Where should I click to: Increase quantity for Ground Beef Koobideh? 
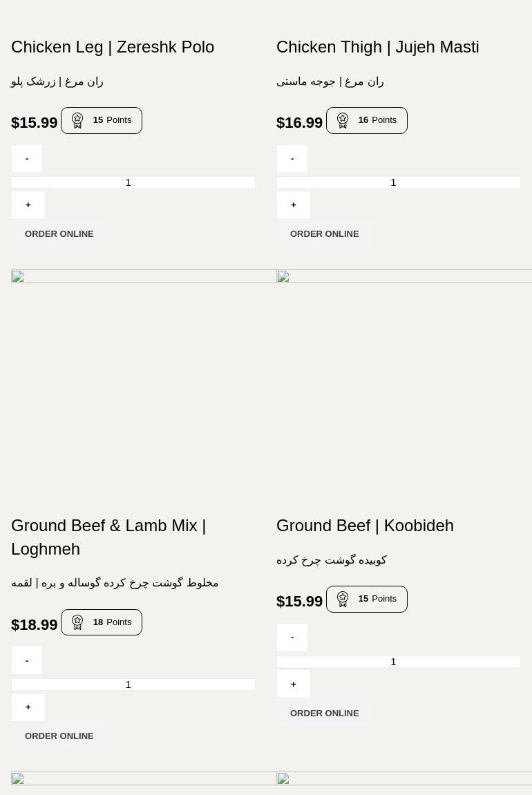(294, 684)
